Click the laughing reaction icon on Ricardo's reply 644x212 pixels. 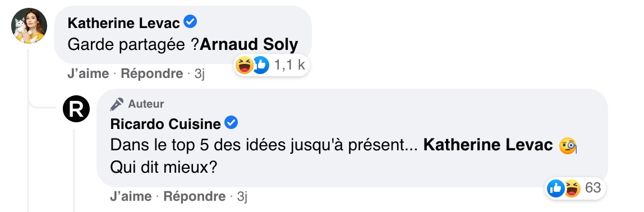point(572,188)
